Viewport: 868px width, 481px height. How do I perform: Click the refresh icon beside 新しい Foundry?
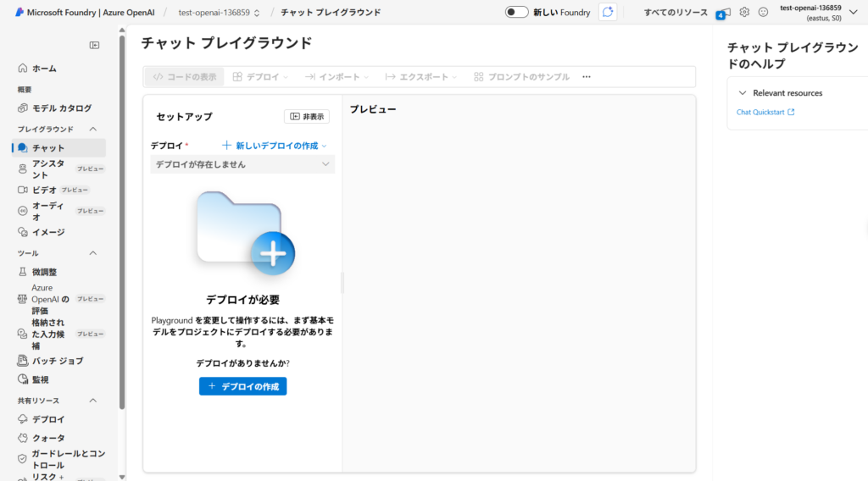[608, 12]
